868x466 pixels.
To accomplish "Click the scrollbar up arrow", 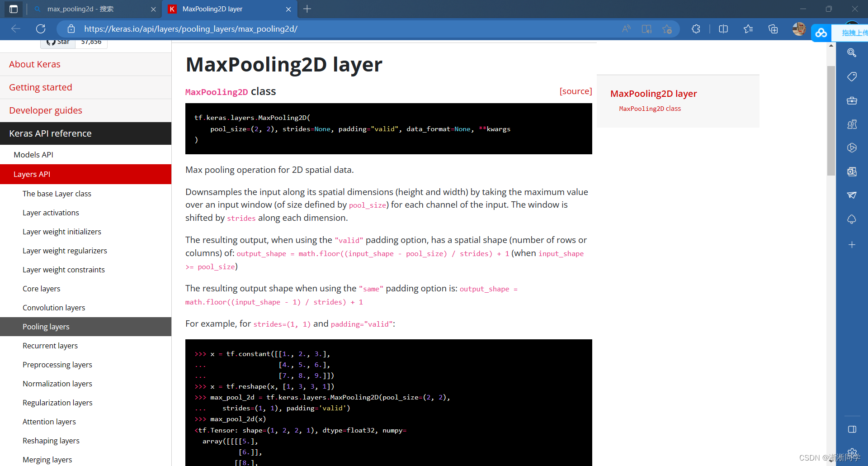I will (x=831, y=45).
